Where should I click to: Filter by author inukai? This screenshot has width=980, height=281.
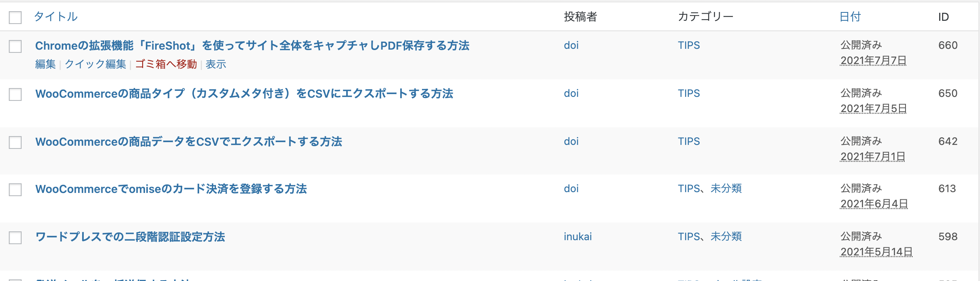(x=577, y=237)
